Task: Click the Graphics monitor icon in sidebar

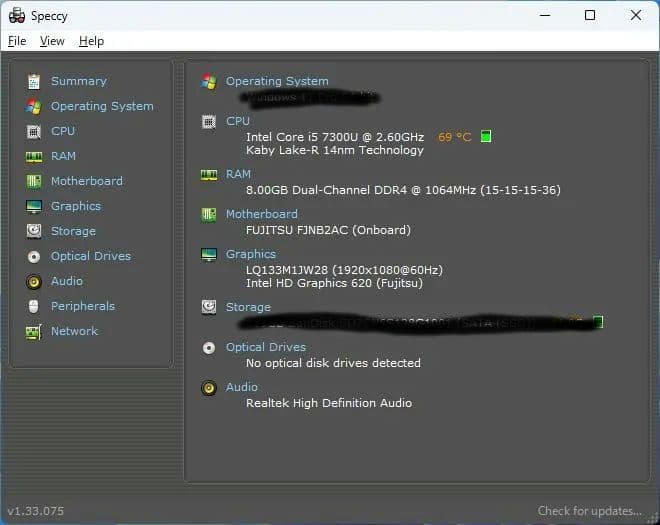Action: (x=34, y=206)
